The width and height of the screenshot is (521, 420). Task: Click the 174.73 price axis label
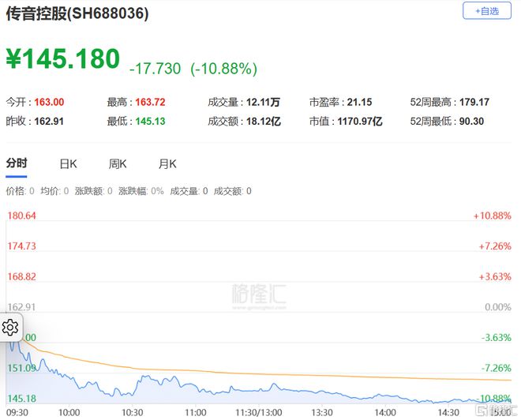21,246
